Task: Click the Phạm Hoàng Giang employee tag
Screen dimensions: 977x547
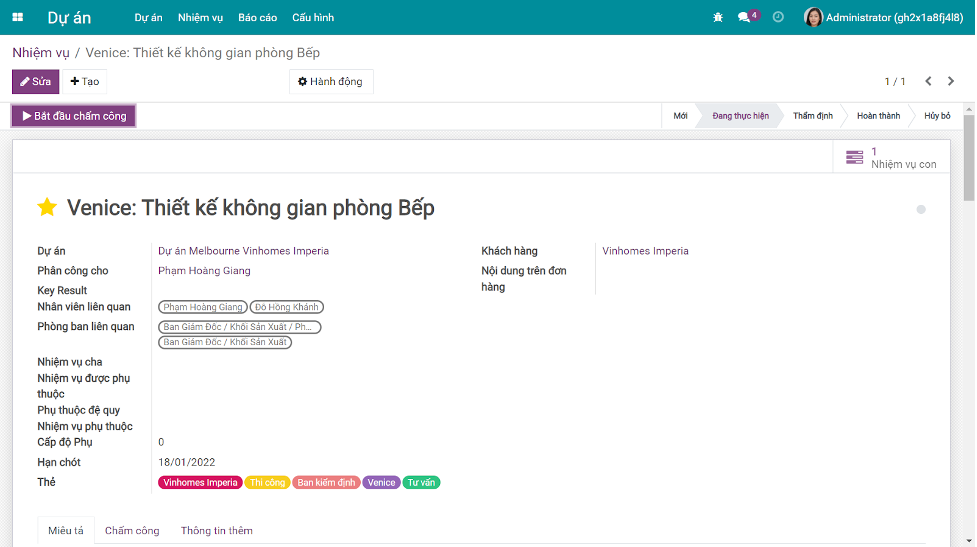Action: [x=203, y=307]
